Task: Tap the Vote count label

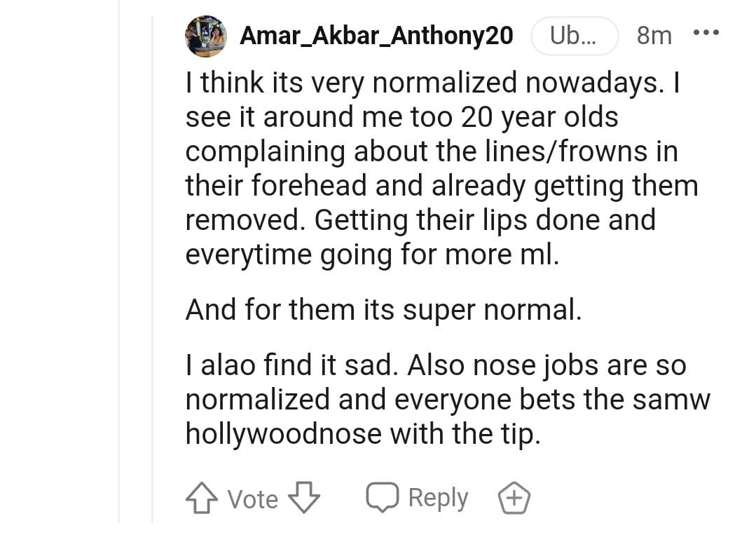Action: pyautogui.click(x=252, y=499)
